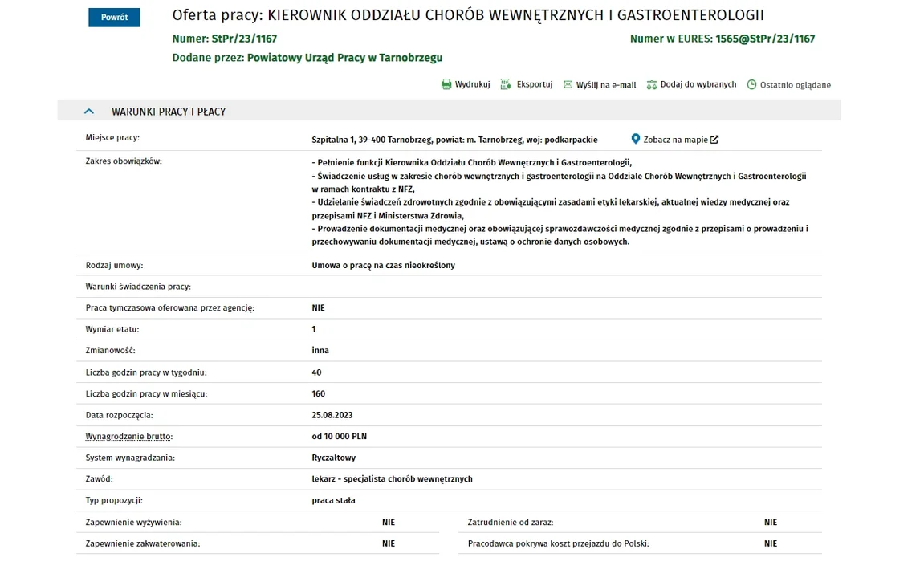Click the start date 25.08.2023

pos(332,415)
